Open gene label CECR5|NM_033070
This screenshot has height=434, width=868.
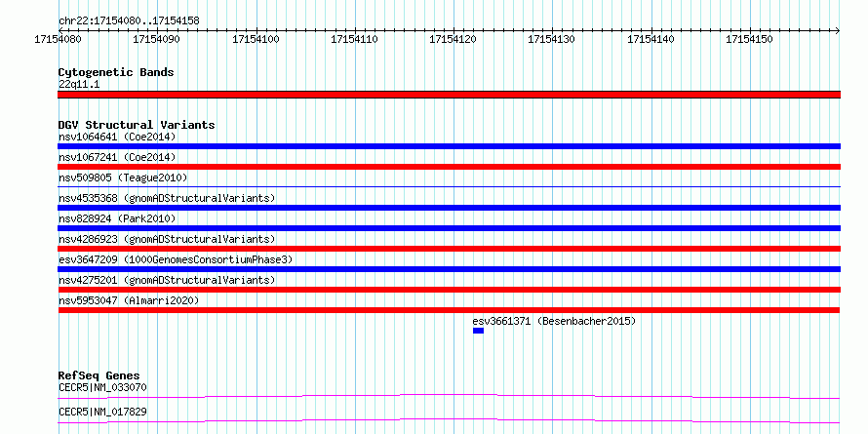click(x=102, y=388)
